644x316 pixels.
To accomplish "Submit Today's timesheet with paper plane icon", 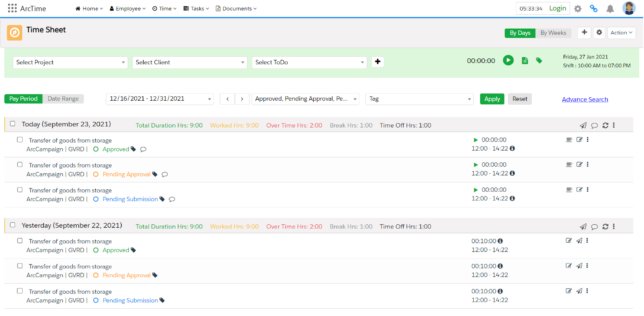I will pyautogui.click(x=583, y=125).
